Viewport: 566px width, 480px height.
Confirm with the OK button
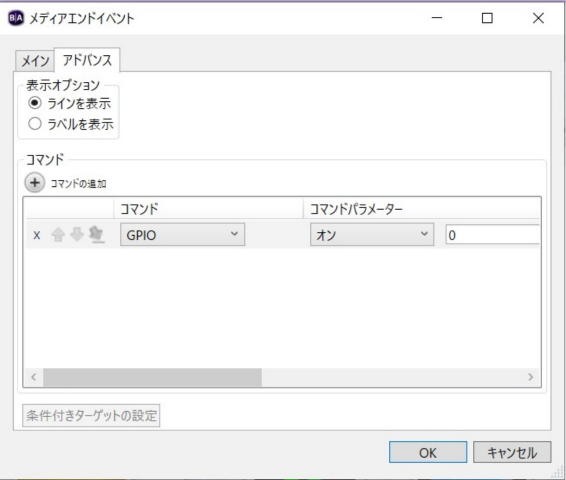click(428, 452)
